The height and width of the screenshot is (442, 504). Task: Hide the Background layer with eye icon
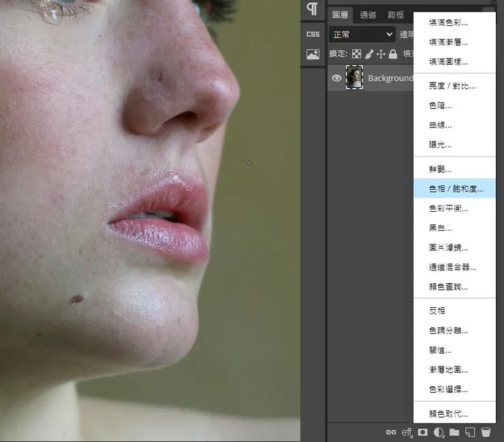336,78
